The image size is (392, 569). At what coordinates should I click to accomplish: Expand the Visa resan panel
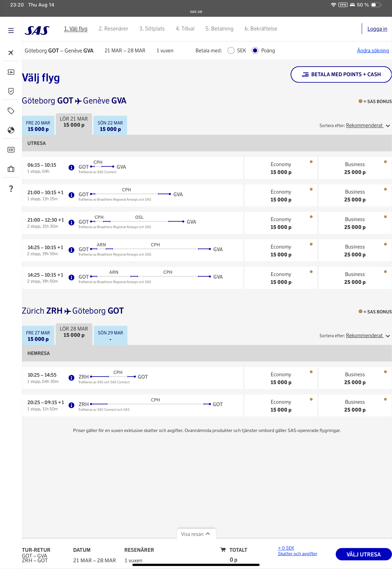pyautogui.click(x=196, y=534)
